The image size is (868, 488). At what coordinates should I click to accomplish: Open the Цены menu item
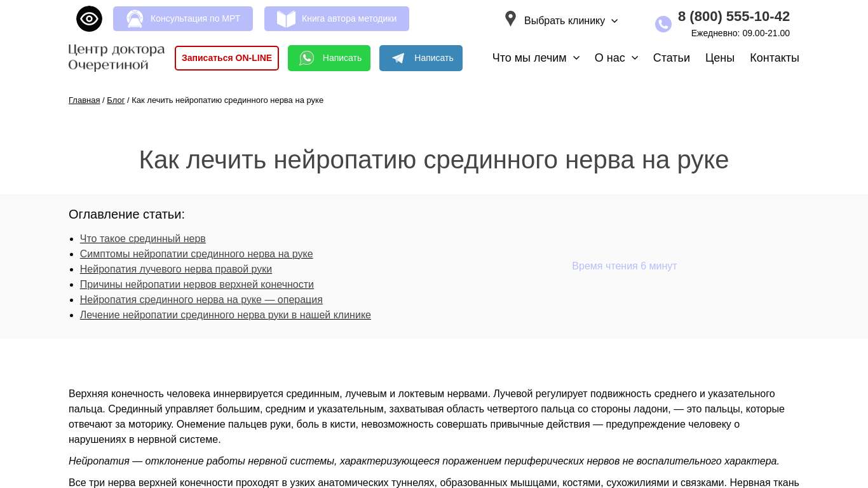(719, 58)
